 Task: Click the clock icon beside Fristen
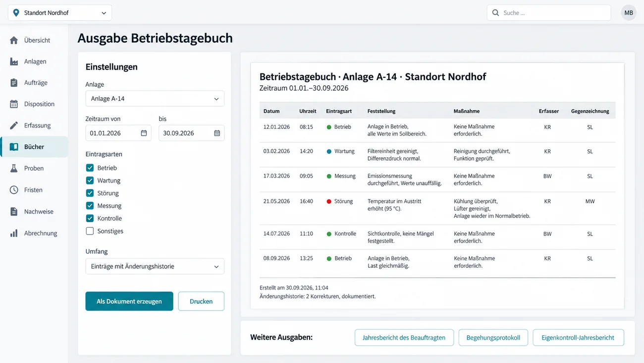[x=14, y=190]
